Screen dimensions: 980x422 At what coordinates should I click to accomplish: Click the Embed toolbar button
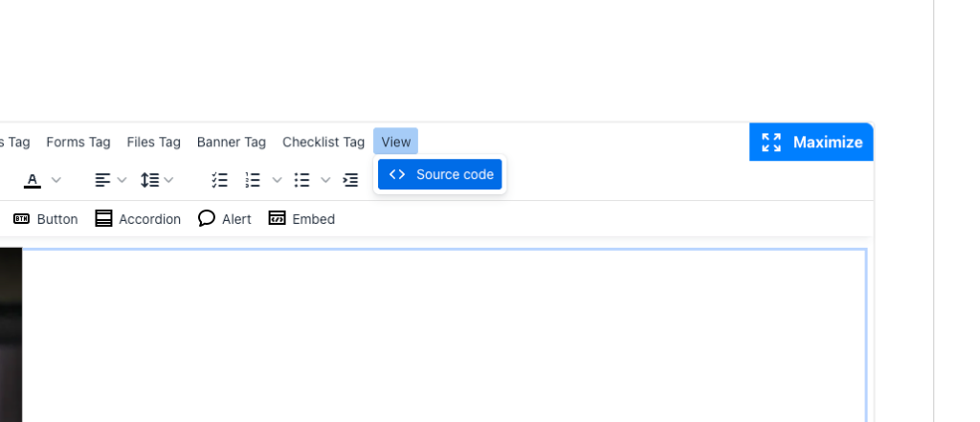point(301,219)
